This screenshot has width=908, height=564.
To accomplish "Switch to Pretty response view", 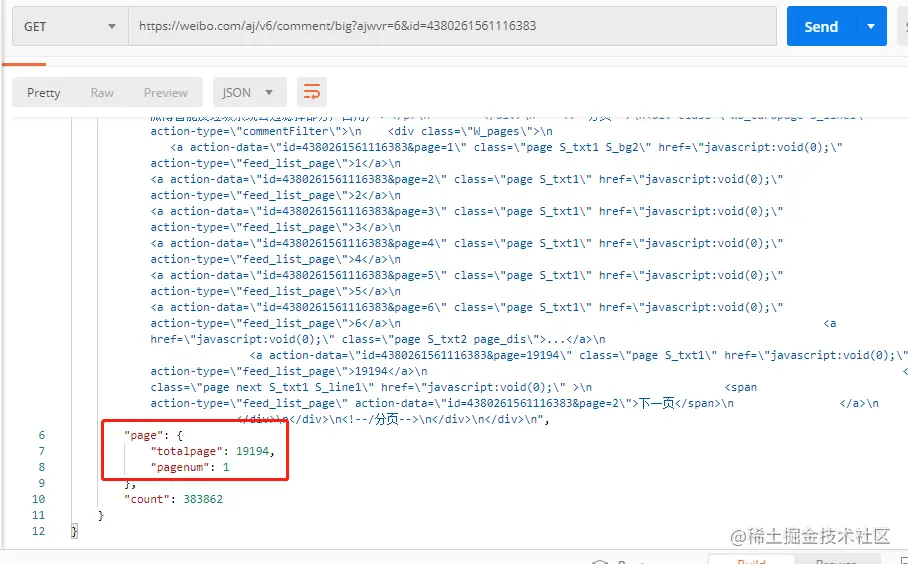I will click(x=43, y=93).
